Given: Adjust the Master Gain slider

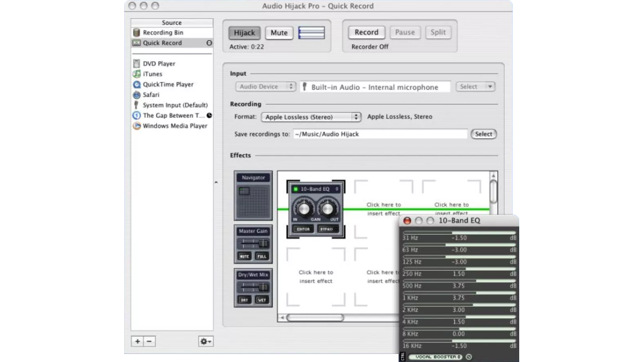Looking at the screenshot, I should tap(254, 243).
